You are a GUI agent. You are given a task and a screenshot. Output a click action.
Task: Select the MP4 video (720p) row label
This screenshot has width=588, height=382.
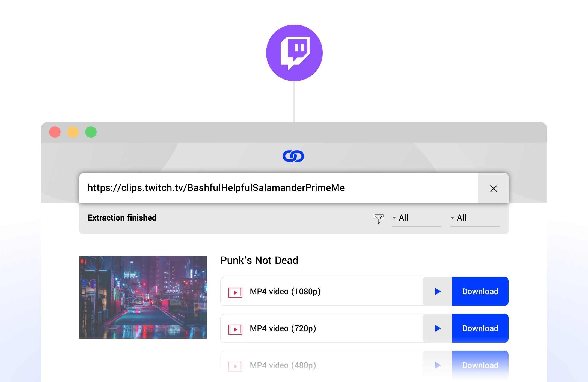click(x=283, y=328)
